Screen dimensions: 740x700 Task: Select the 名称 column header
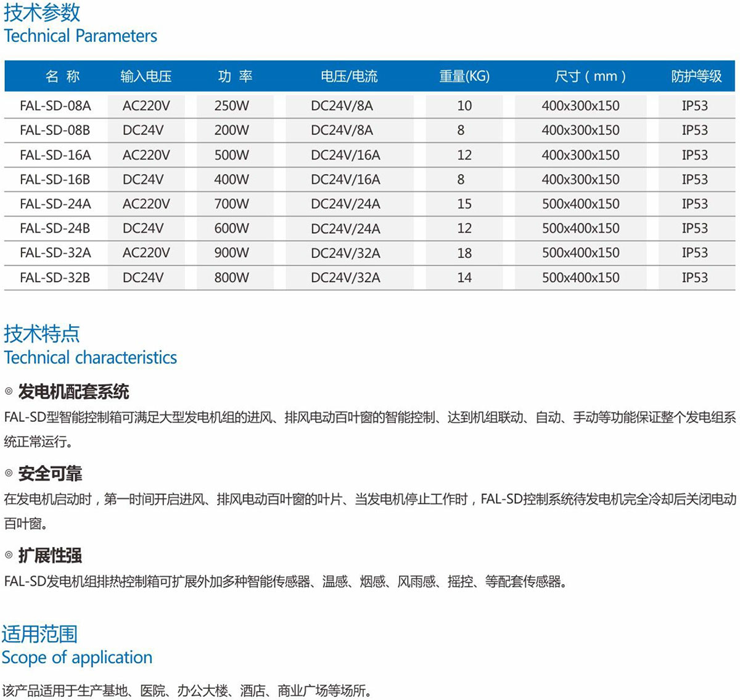(62, 76)
